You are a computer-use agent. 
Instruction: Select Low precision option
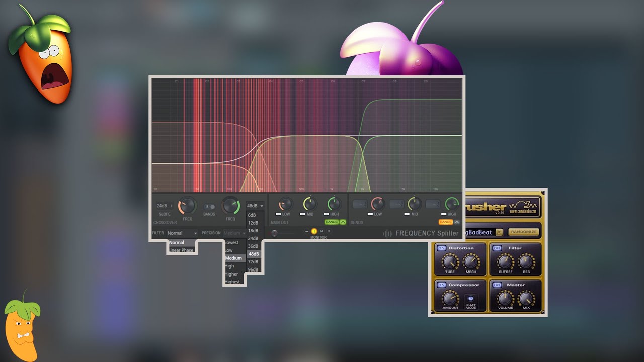[235, 250]
